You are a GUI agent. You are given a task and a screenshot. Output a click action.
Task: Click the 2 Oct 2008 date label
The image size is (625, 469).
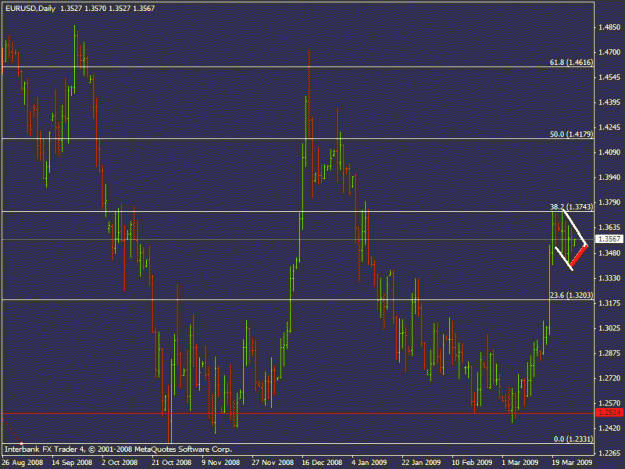point(120,463)
